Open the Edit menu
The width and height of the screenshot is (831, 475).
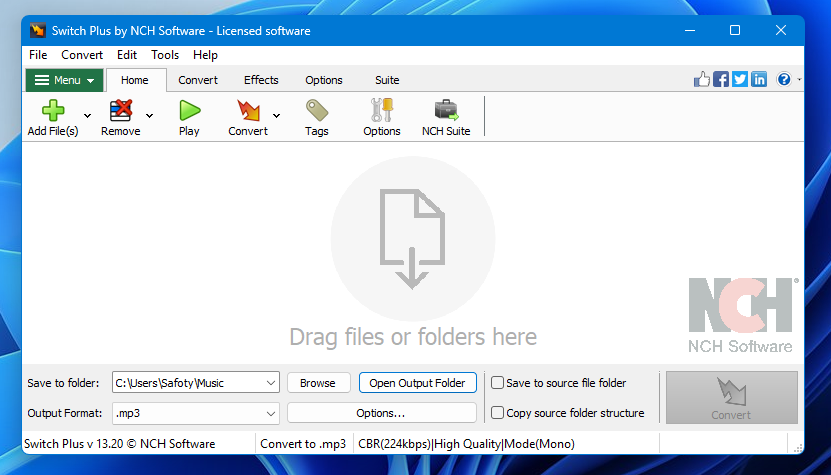(x=127, y=55)
